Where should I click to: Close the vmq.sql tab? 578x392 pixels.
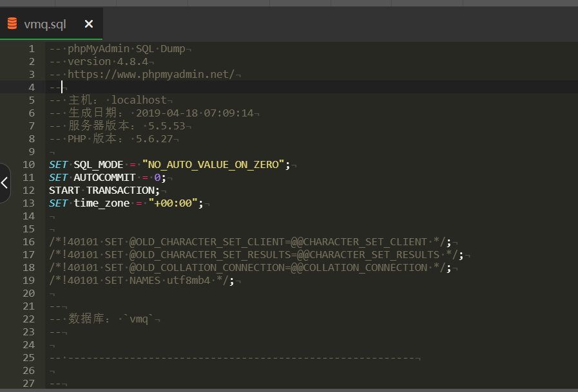click(89, 24)
